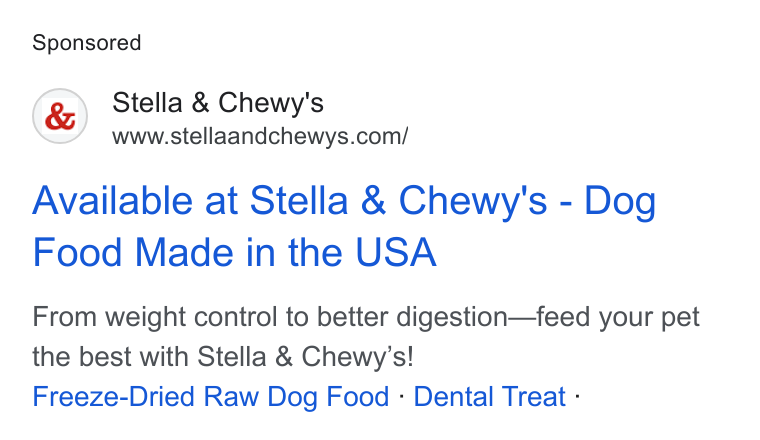Click the Sponsored label
Screen dimensions: 760x440
click(87, 43)
